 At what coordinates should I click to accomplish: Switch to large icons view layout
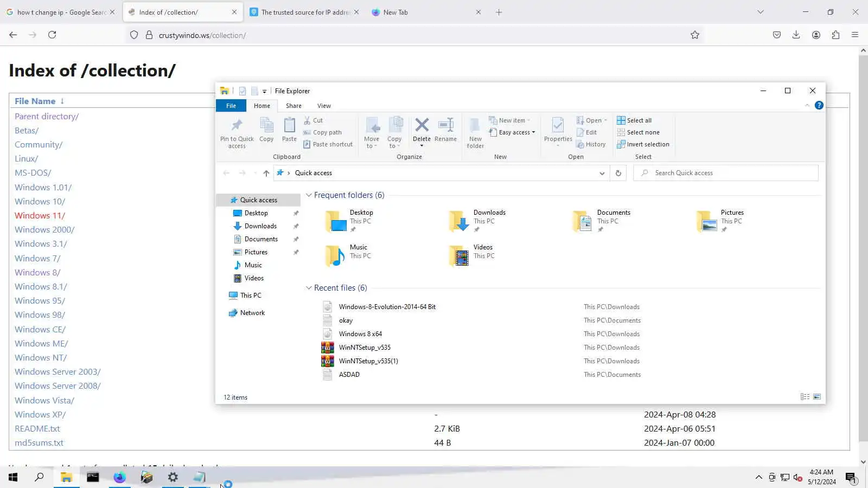(x=817, y=397)
